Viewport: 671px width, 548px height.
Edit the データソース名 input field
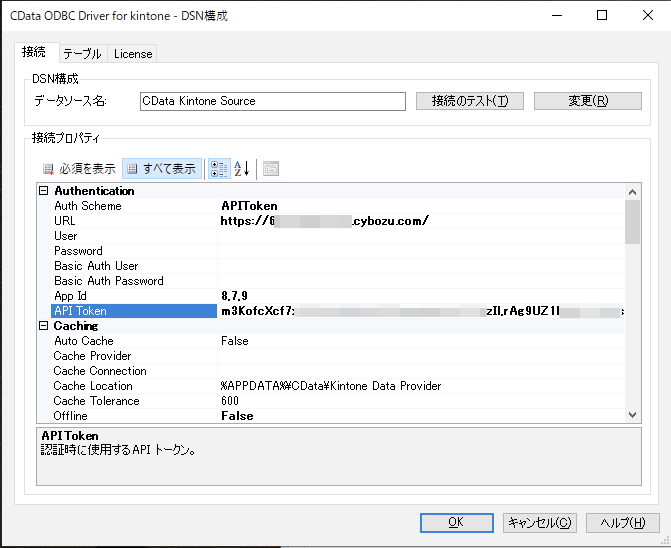point(273,101)
